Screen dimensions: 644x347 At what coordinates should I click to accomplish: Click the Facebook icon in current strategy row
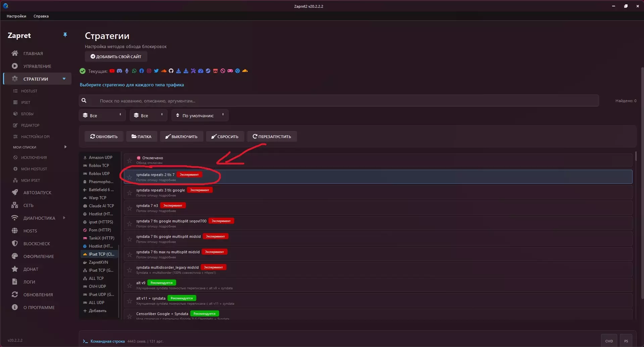(142, 71)
